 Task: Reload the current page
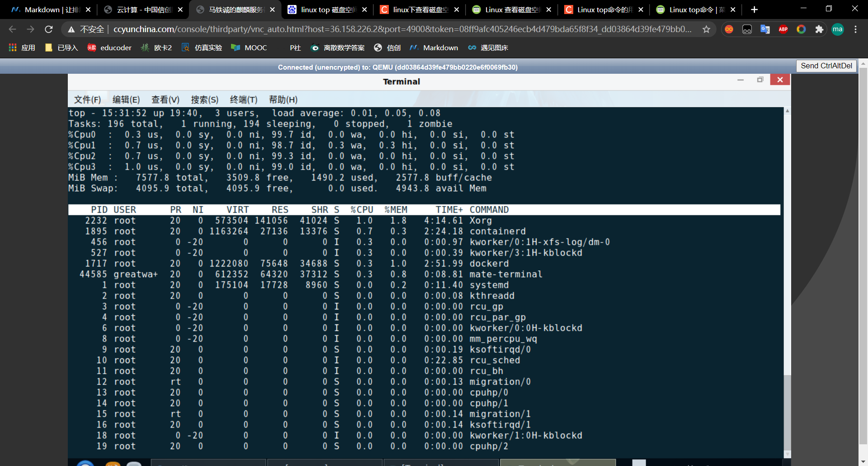click(x=49, y=29)
